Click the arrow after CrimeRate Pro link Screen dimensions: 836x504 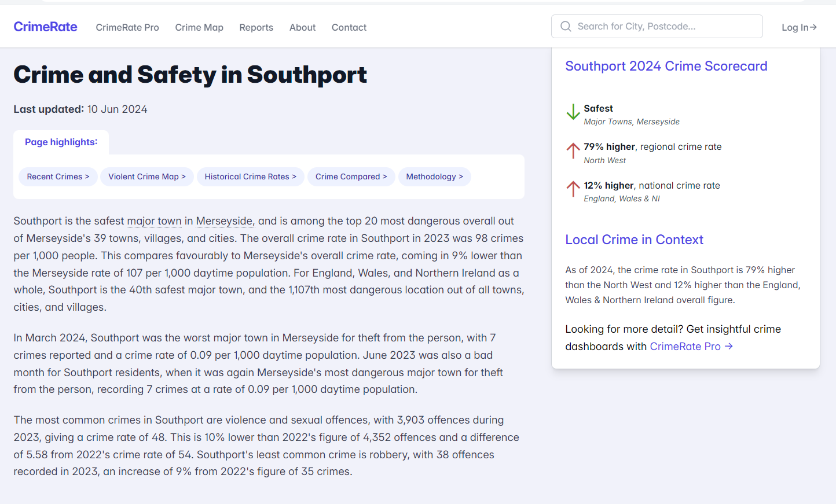[x=729, y=346]
